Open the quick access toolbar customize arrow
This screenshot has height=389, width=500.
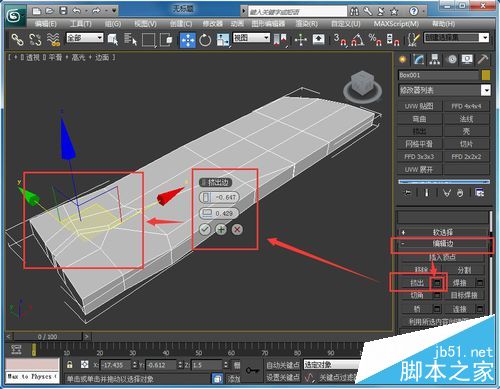114,11
